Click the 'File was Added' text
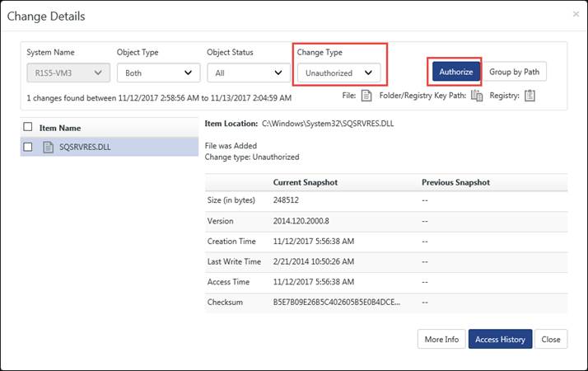 coord(231,146)
